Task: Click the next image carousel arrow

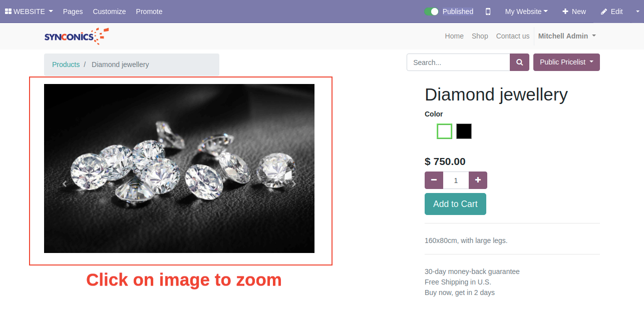Action: 294,184
